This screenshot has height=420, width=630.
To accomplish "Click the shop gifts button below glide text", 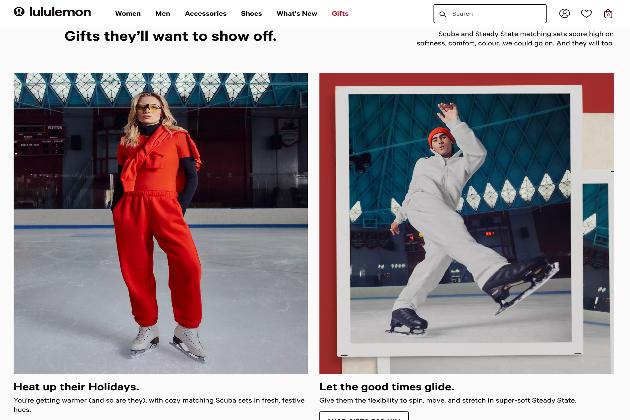I will coord(364,416).
